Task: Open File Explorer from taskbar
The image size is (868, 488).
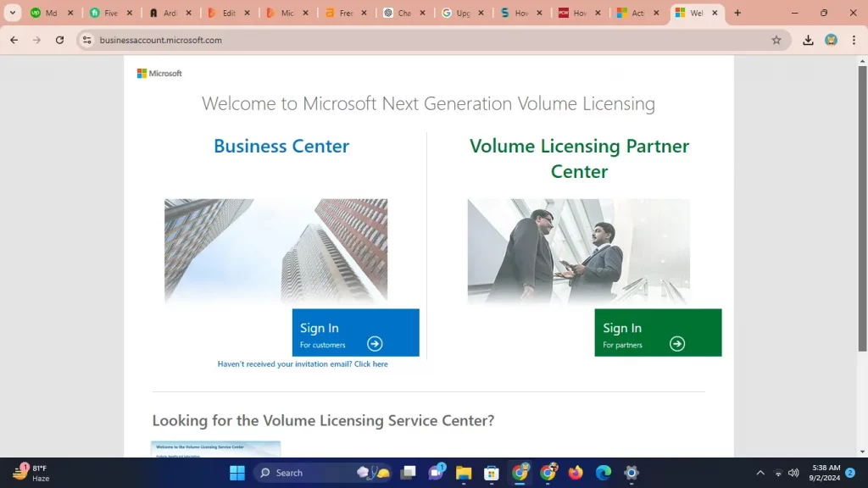Action: coord(464,473)
